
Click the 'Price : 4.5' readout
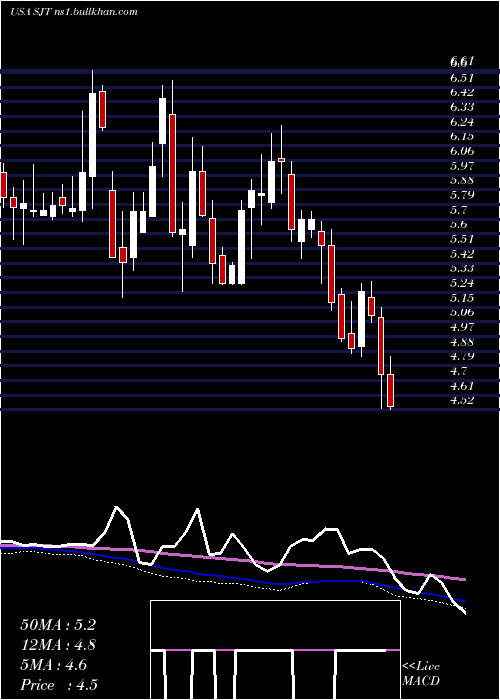click(59, 685)
